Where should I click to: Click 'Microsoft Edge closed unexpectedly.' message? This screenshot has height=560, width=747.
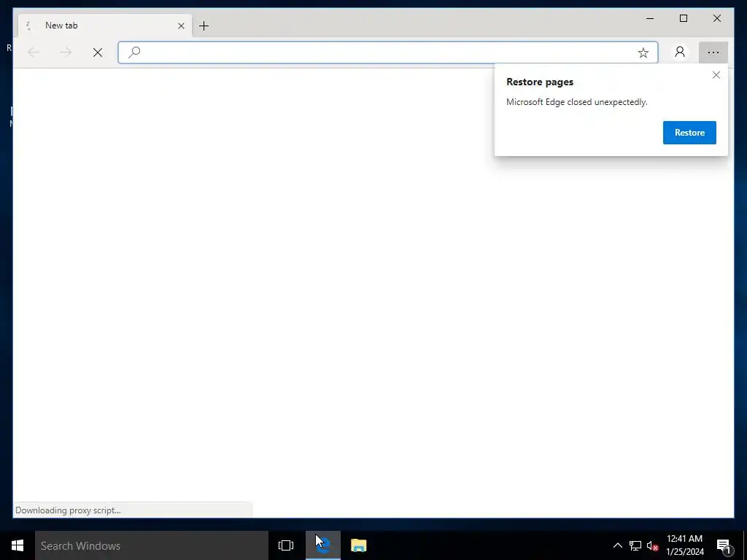click(577, 102)
